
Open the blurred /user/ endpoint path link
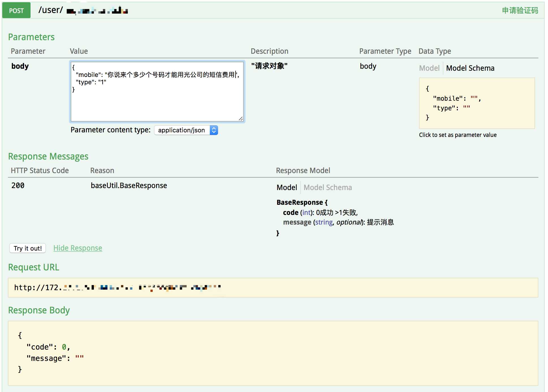coord(83,10)
